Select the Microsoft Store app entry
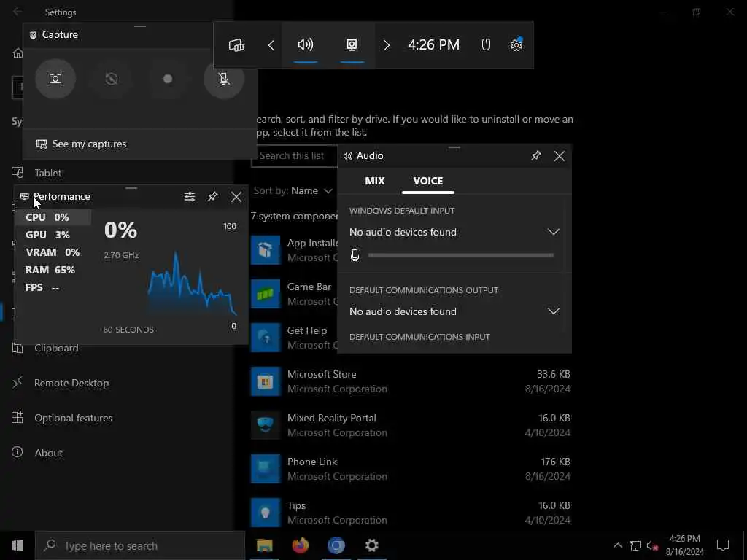The image size is (747, 560). (411, 381)
